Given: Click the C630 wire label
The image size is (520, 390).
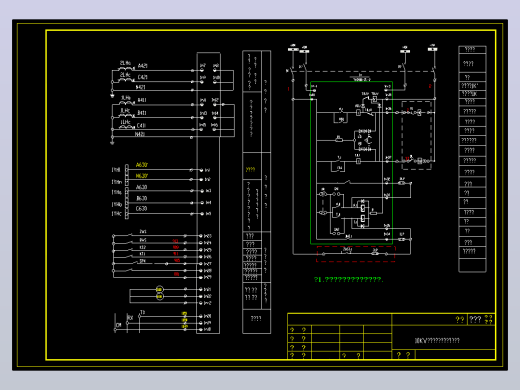Looking at the screenshot, I should pos(141,209).
